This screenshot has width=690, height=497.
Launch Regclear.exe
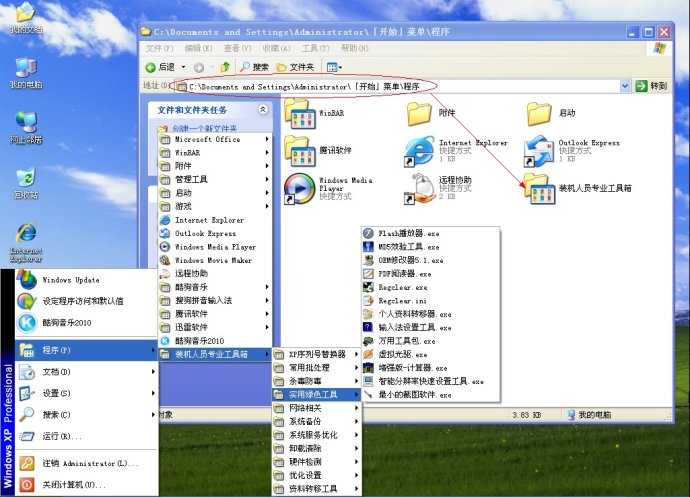click(430, 287)
